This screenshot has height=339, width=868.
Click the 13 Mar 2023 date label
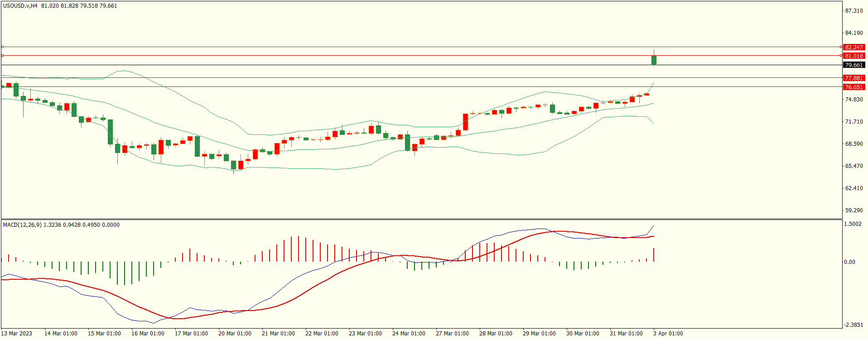click(17, 334)
